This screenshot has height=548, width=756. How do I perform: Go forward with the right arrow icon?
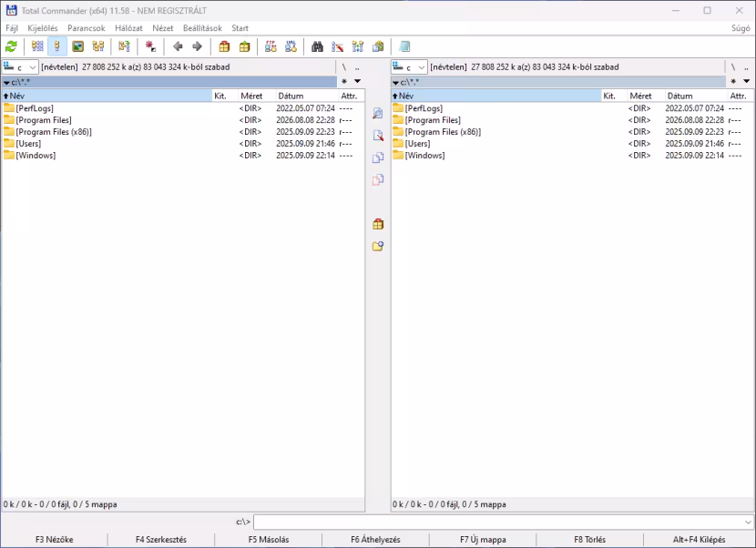[197, 46]
